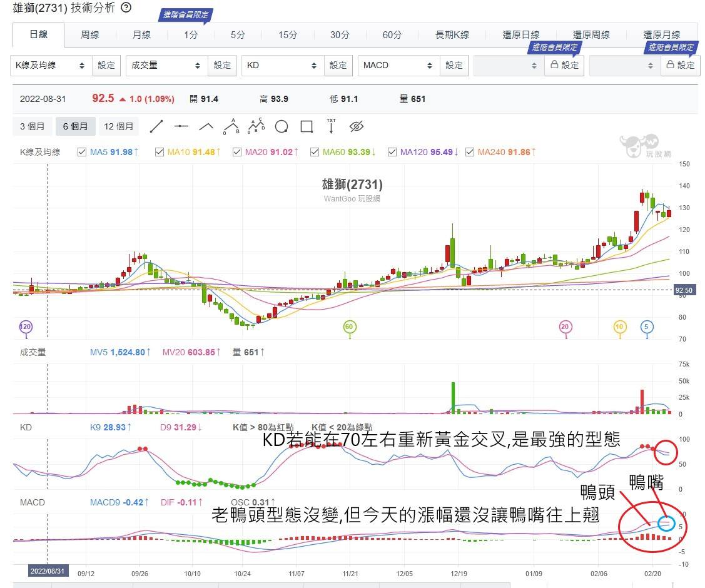Image resolution: width=705 pixels, height=588 pixels.
Task: Uncheck the MA20 moving average checkbox
Action: [x=237, y=152]
